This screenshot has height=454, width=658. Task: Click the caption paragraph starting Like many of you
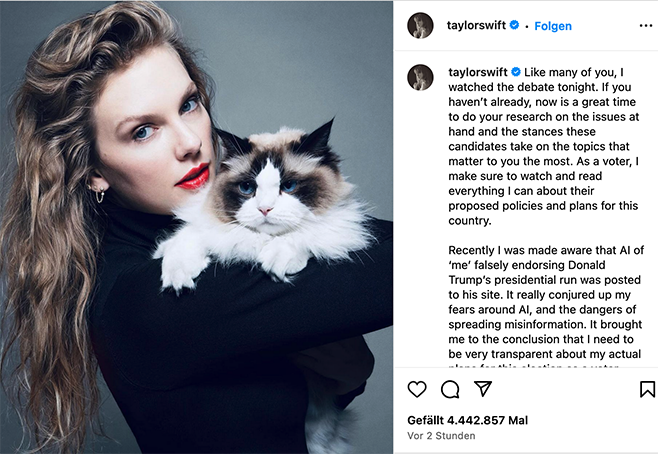click(543, 146)
